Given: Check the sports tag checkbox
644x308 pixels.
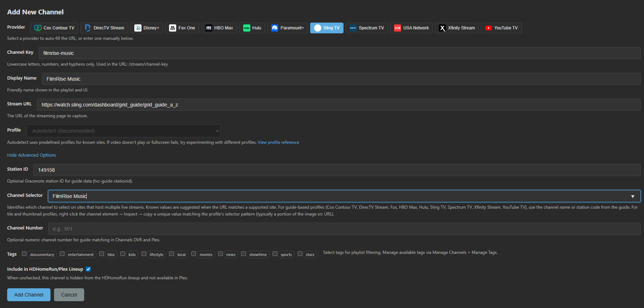Looking at the screenshot, I should point(275,254).
